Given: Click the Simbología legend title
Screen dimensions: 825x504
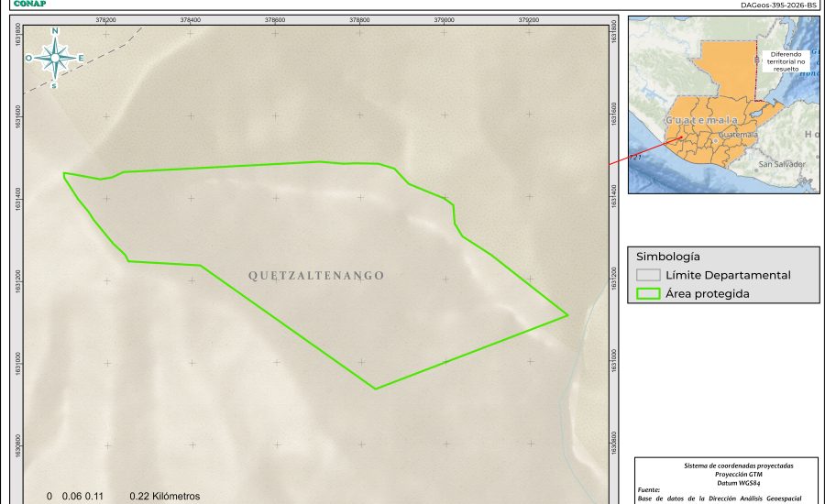Looking at the screenshot, I should pos(667,257).
